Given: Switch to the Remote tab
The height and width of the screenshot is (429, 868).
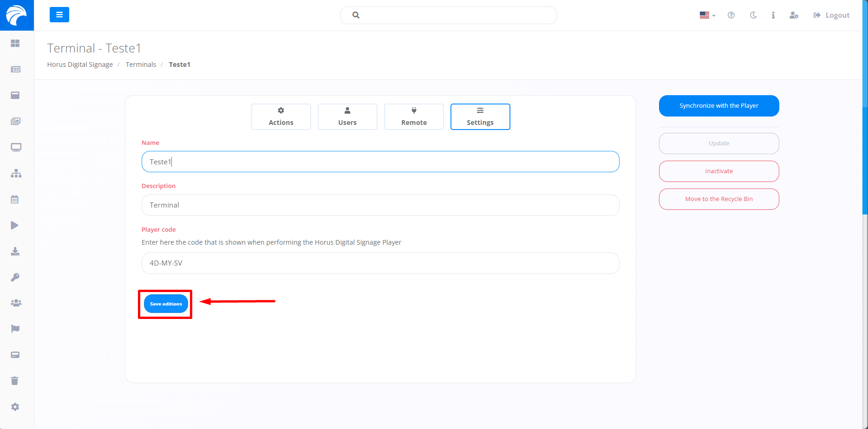Looking at the screenshot, I should [x=414, y=117].
